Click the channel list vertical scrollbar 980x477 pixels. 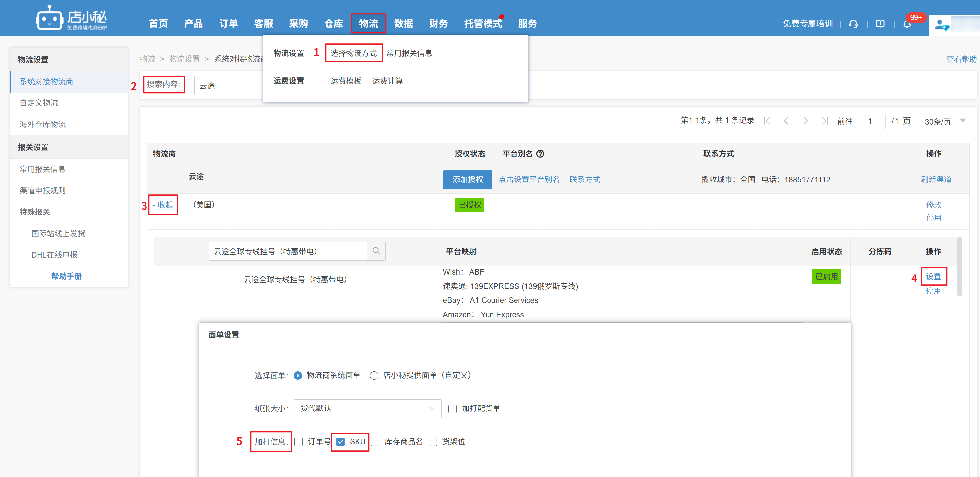click(959, 267)
